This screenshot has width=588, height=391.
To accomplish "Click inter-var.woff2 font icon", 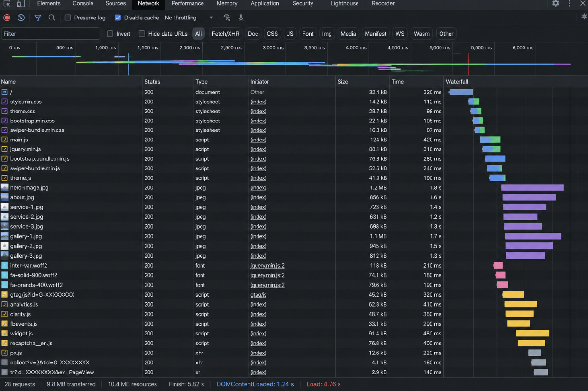I will 4,265.
